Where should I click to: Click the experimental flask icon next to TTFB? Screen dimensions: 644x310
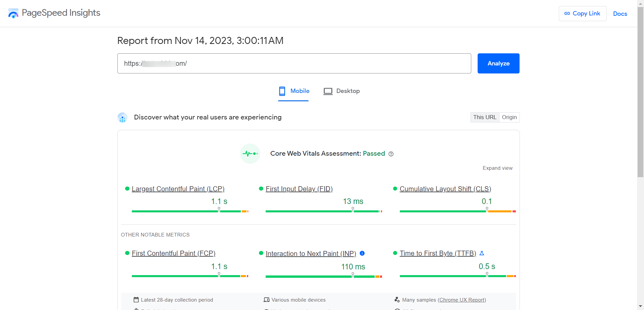(x=482, y=253)
